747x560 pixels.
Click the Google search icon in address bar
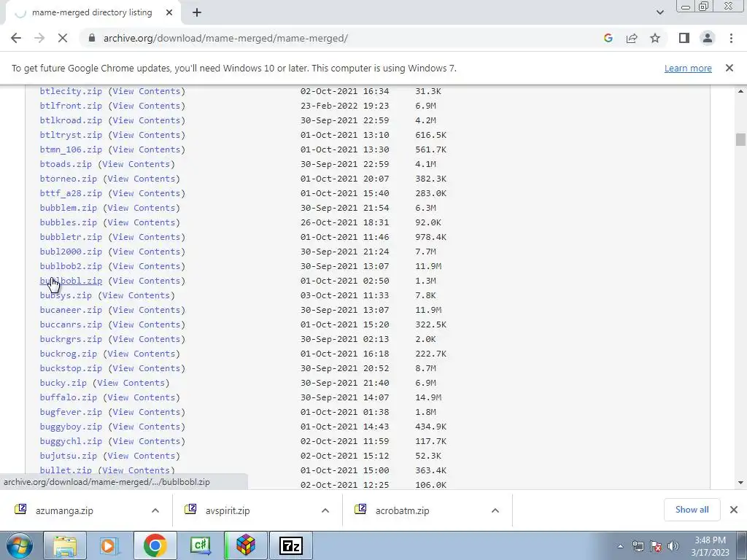point(608,38)
